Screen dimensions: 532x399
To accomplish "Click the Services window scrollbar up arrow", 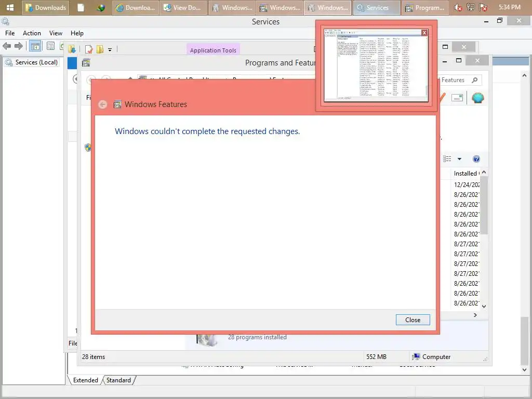I will click(525, 75).
